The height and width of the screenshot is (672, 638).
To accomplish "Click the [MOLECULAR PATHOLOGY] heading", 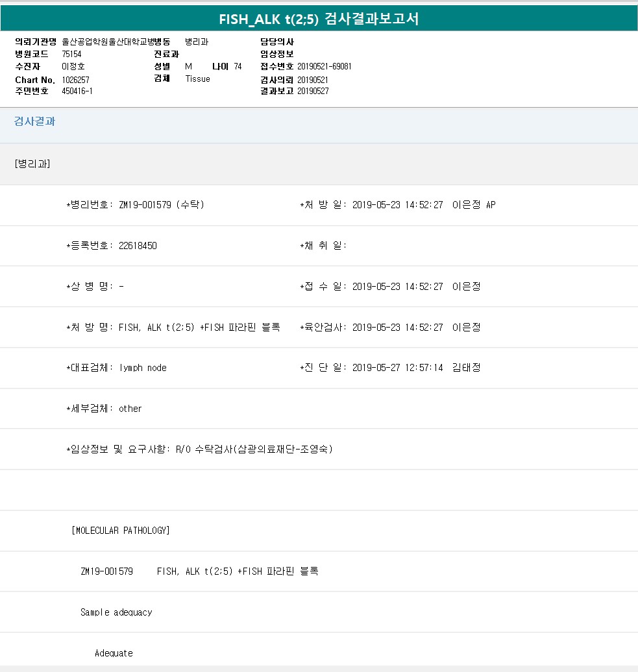I will 121,531.
